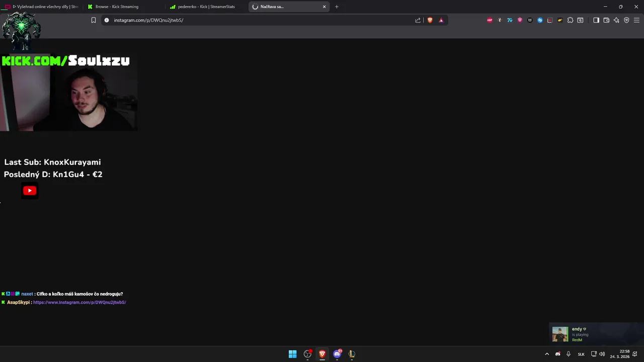Image resolution: width=644 pixels, height=362 pixels.
Task: Open League of Legends taskbar icon
Action: 352,354
